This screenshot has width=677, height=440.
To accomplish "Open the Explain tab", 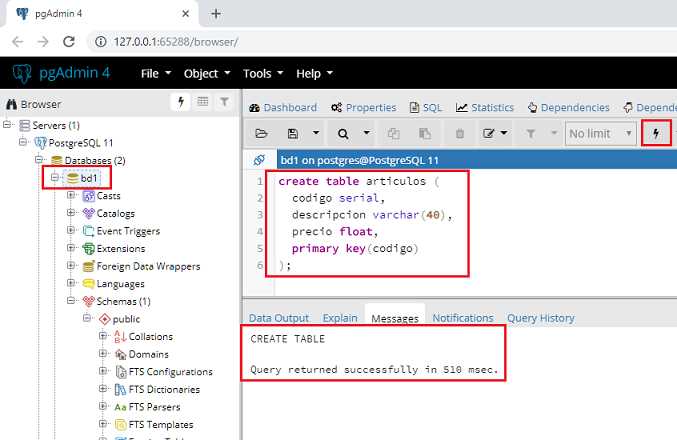I will point(340,318).
